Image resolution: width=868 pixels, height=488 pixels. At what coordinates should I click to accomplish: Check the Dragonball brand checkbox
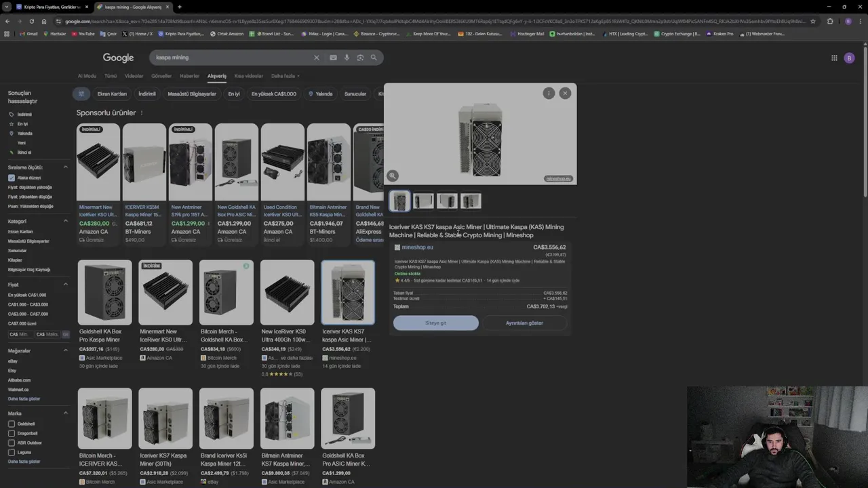click(x=12, y=433)
